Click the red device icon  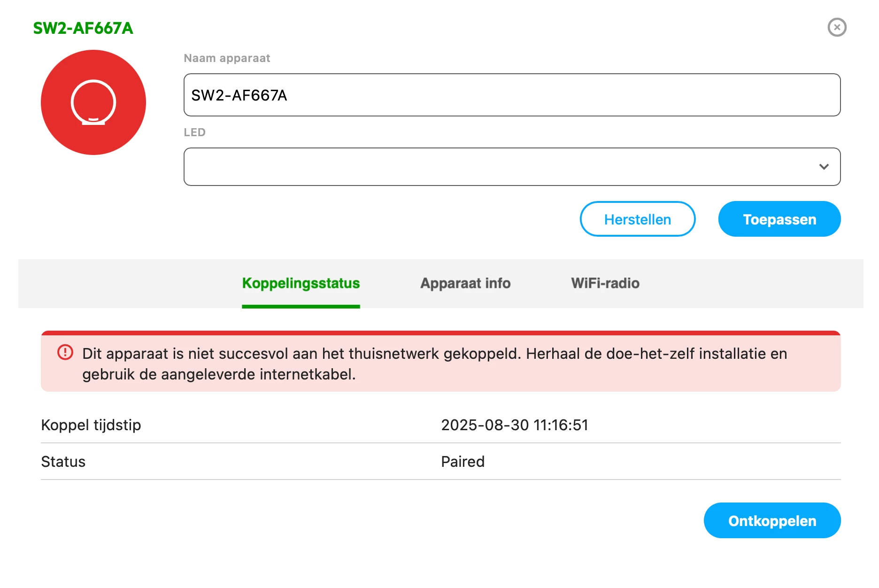[x=93, y=102]
